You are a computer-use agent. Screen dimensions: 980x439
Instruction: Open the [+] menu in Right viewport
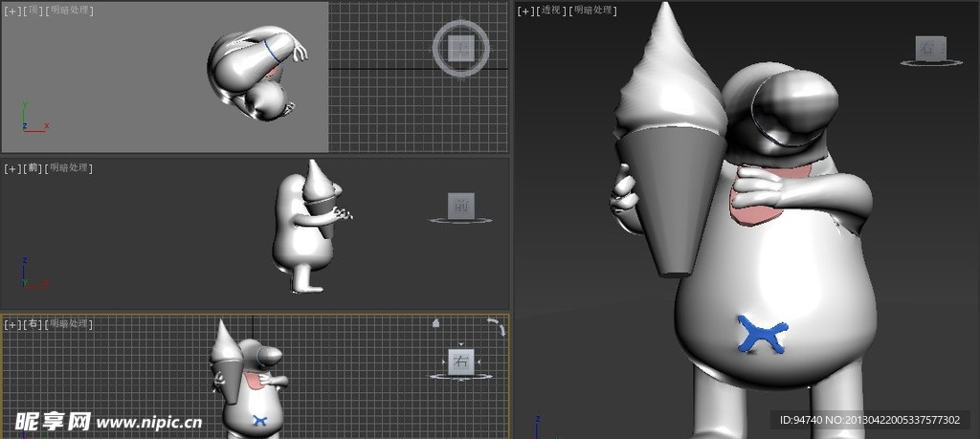[11, 324]
